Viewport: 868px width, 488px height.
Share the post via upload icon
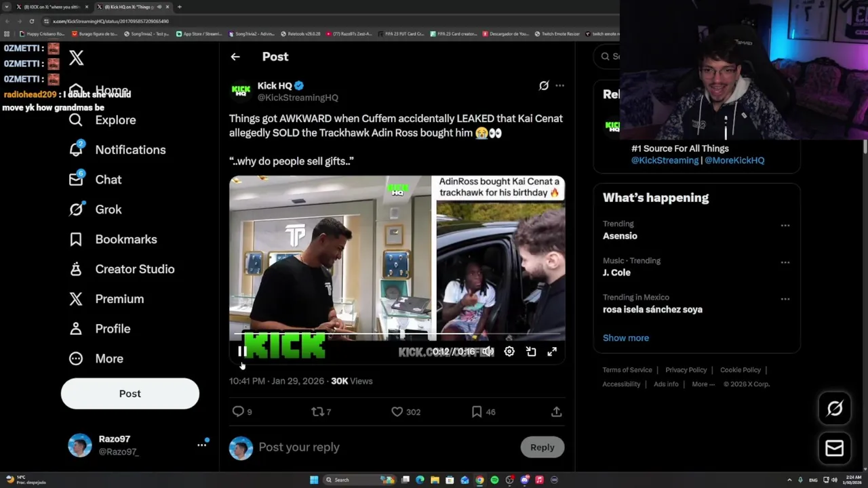[x=556, y=411]
